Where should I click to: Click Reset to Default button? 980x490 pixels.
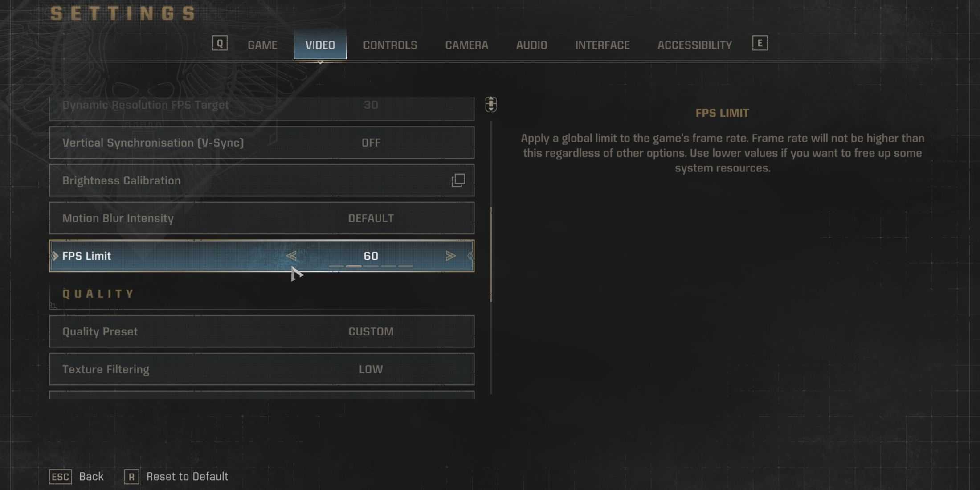(x=188, y=476)
